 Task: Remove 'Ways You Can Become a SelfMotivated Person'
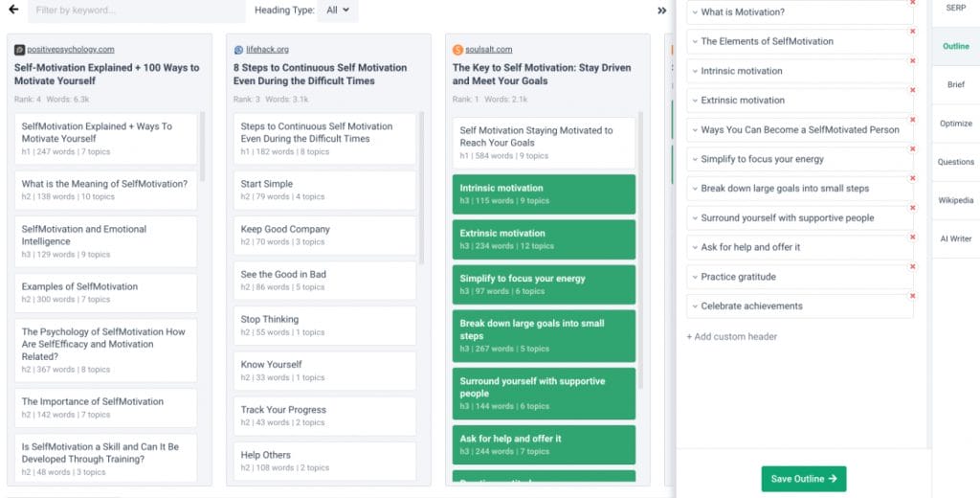912,120
